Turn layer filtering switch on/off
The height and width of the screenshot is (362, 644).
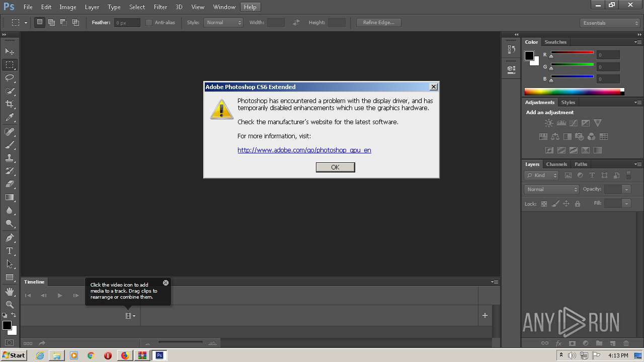coord(629,175)
